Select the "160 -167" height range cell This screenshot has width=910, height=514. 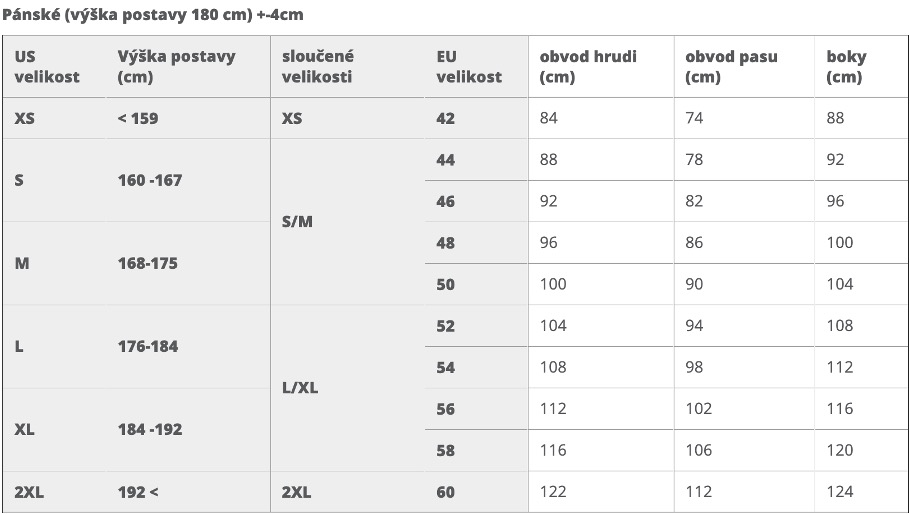pos(150,180)
